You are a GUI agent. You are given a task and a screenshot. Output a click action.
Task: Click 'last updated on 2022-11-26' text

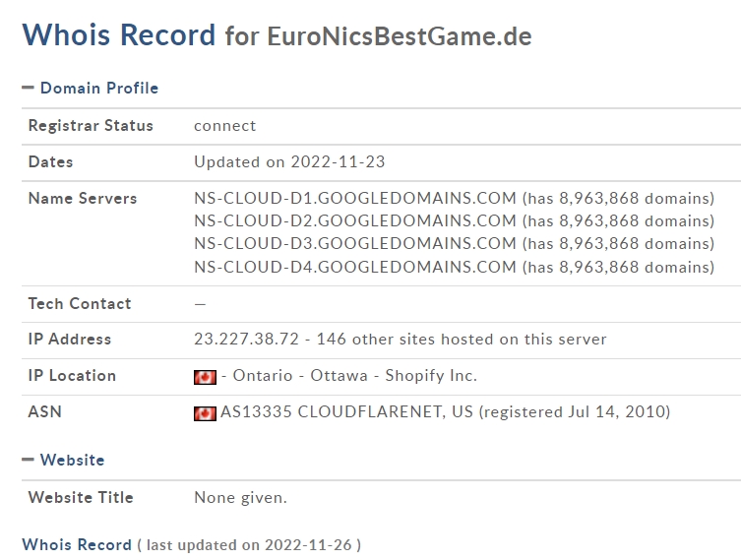tap(249, 545)
